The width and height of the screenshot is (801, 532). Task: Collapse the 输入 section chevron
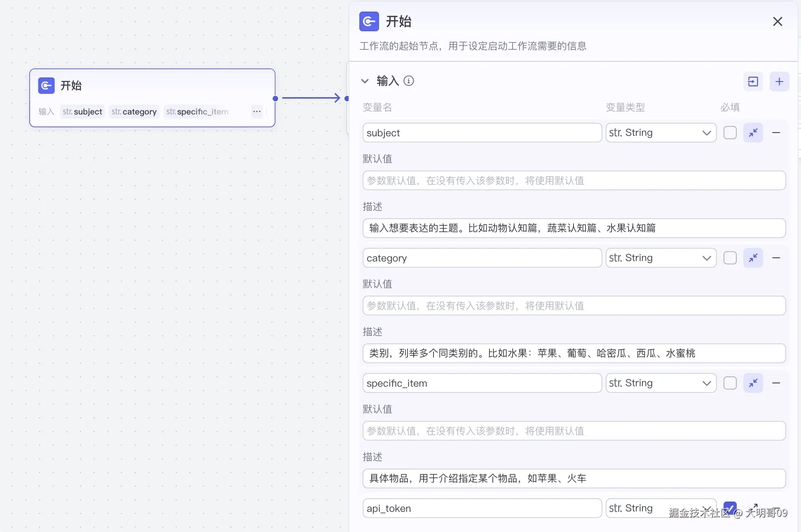(365, 81)
